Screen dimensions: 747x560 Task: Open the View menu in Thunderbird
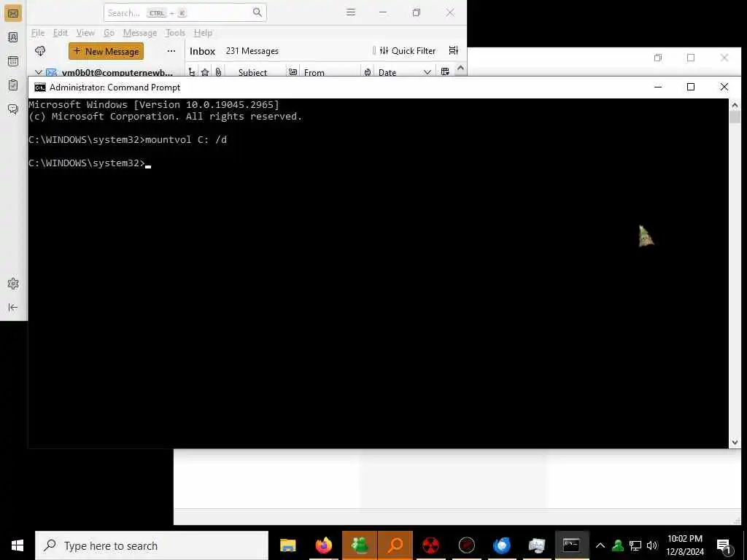coord(85,33)
